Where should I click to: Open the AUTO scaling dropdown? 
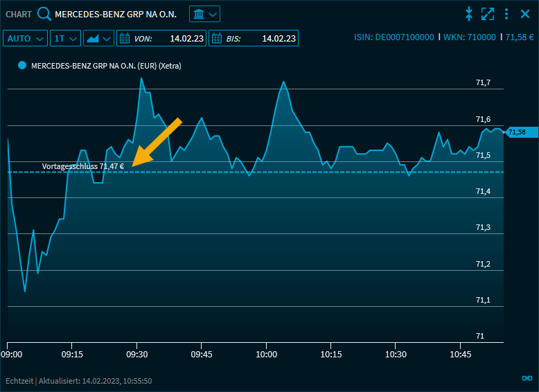point(26,38)
